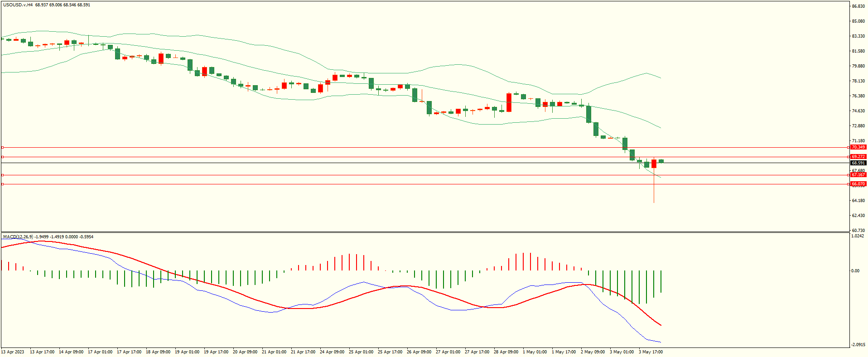This screenshot has width=868, height=357.
Task: Click the MACD(12,26,9) indicator label
Action: (x=18, y=237)
